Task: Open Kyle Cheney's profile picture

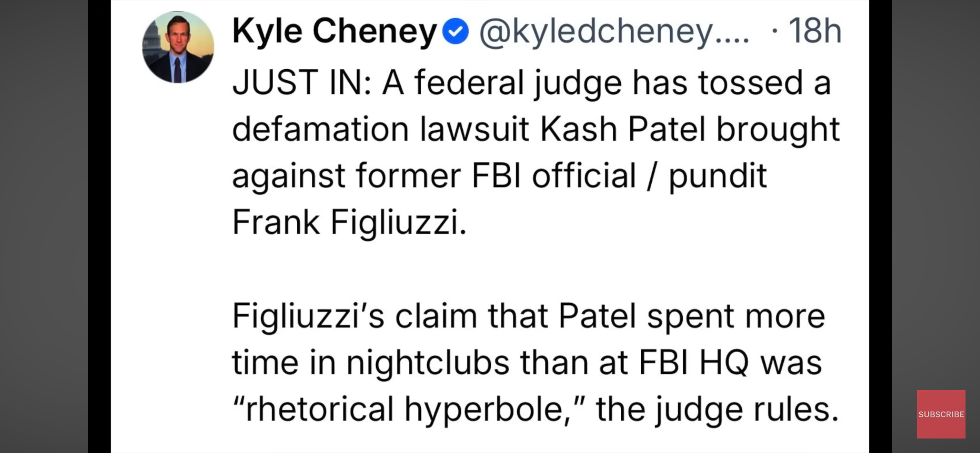Action: [x=178, y=47]
